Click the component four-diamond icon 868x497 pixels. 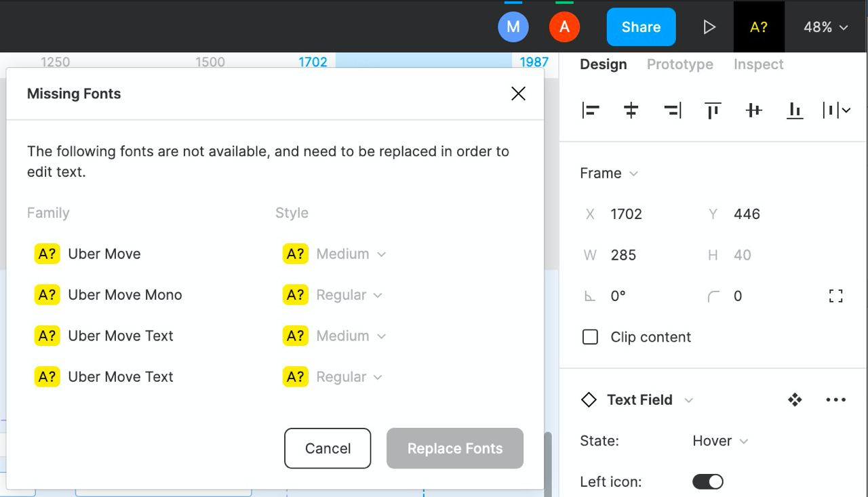tap(795, 400)
